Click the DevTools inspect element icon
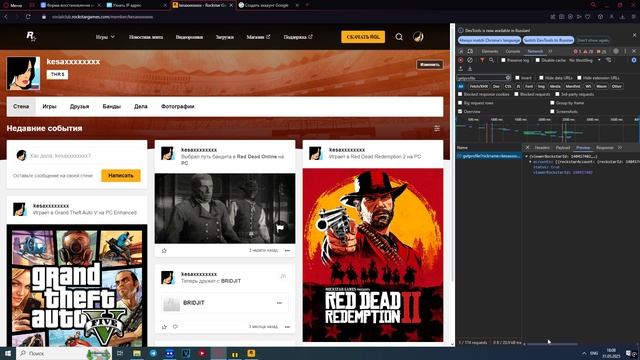 pos(461,51)
